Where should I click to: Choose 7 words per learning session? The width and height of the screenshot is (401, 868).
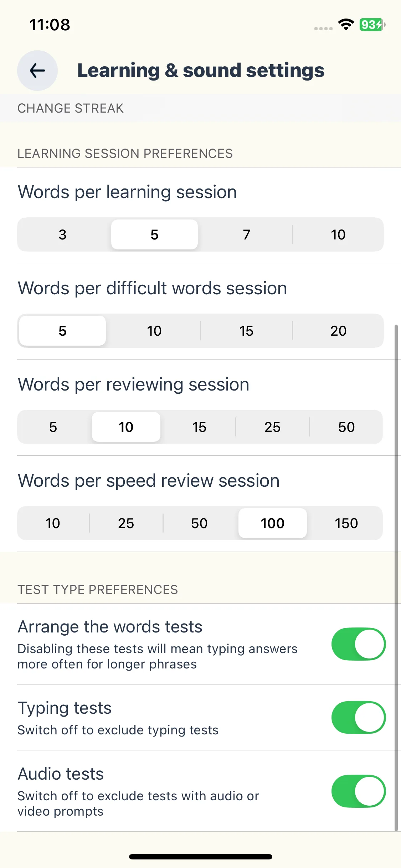[246, 234]
